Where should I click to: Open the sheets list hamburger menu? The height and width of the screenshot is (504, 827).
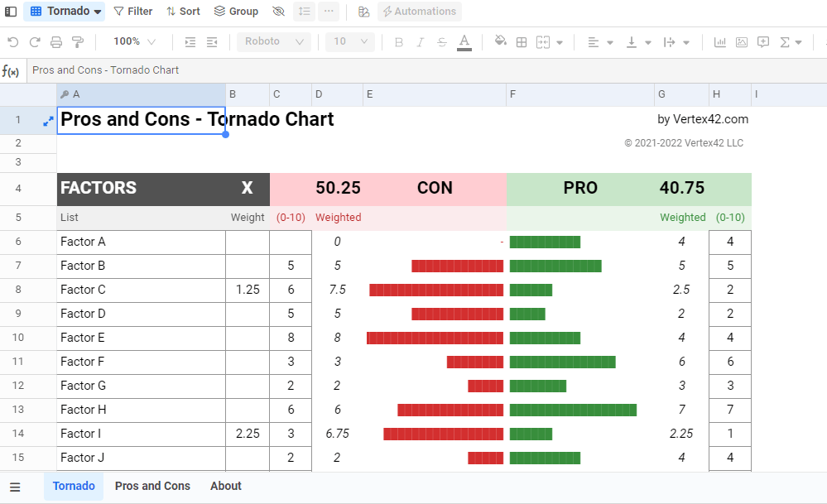tap(15, 487)
